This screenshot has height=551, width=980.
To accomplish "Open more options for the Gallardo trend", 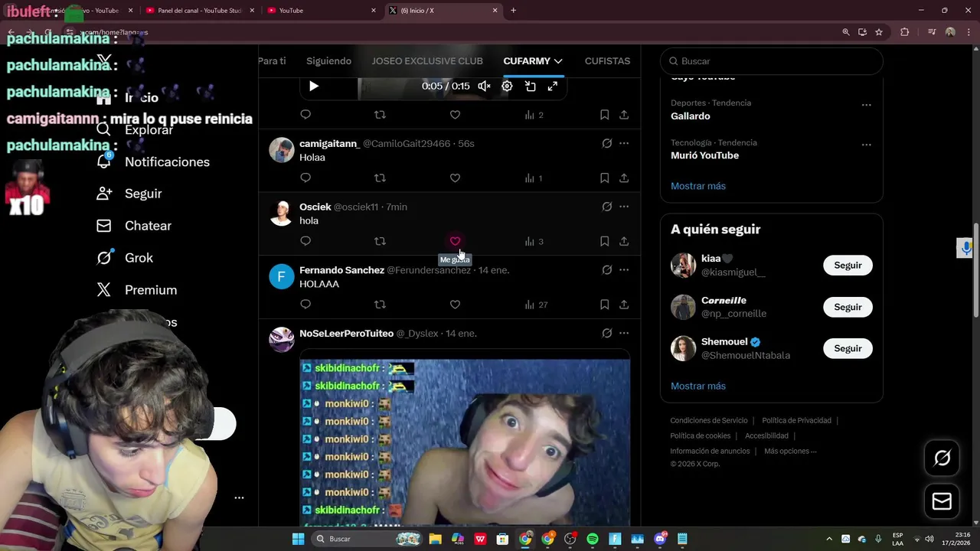I will 866,105.
